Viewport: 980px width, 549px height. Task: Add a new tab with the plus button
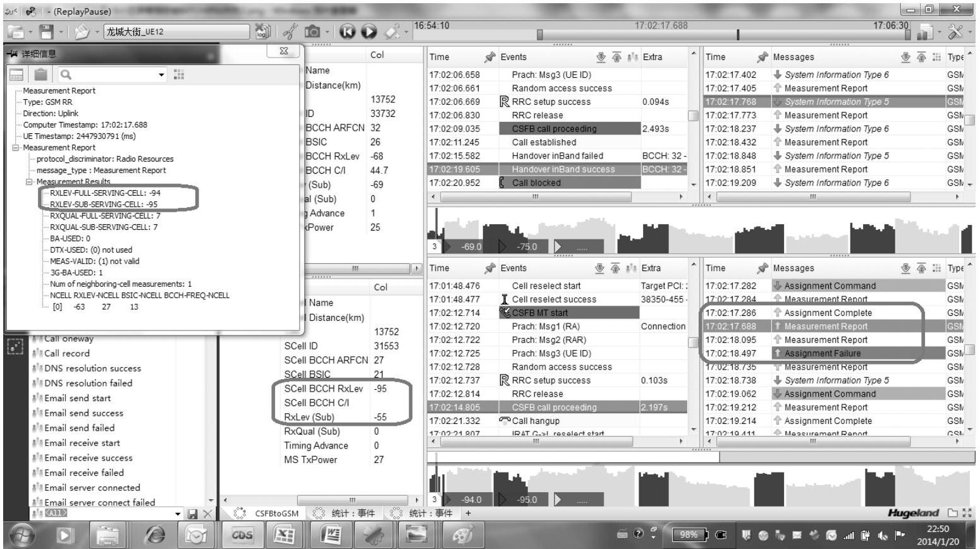[469, 514]
